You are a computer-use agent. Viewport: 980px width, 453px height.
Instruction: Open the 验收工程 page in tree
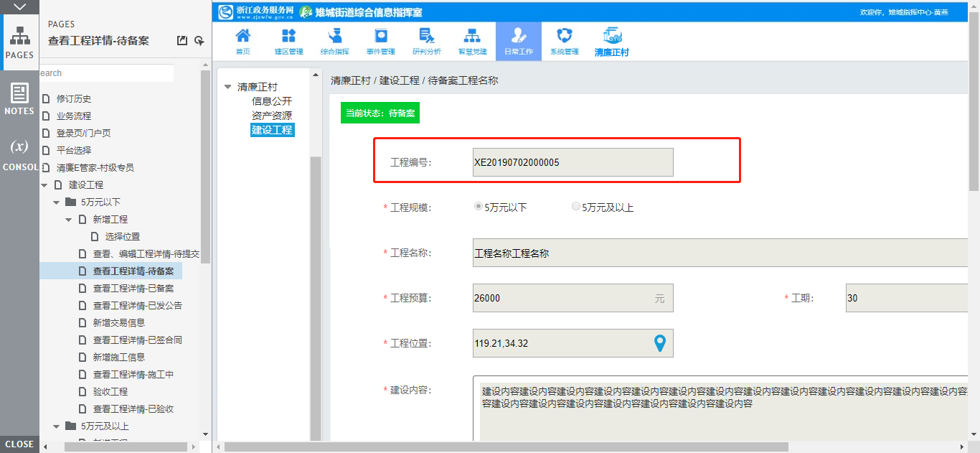tap(110, 392)
